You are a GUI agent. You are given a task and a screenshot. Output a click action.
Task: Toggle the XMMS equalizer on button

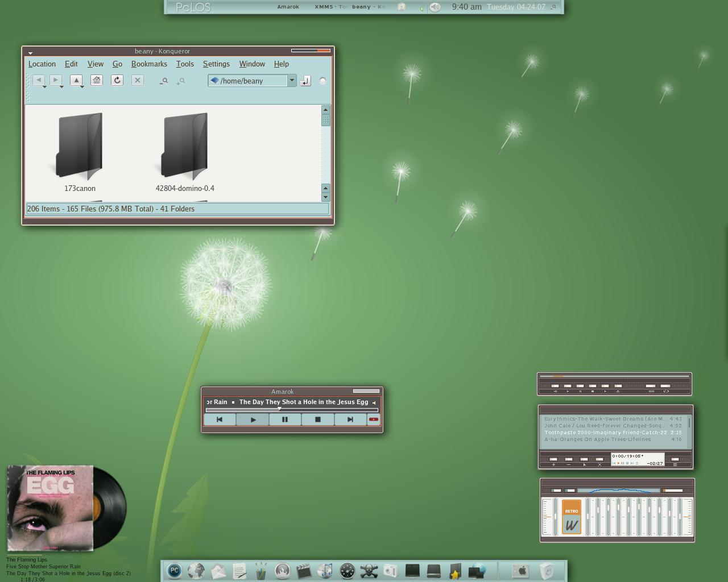click(x=557, y=490)
